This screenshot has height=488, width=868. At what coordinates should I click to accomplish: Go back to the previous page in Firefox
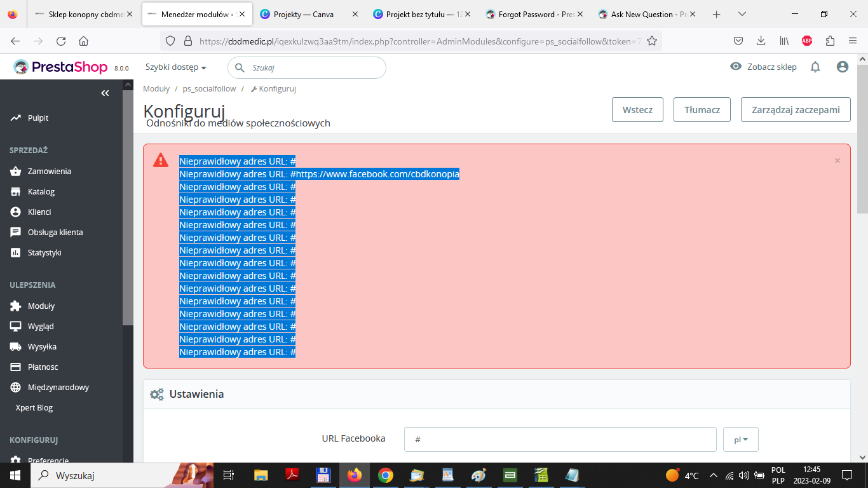[x=15, y=41]
